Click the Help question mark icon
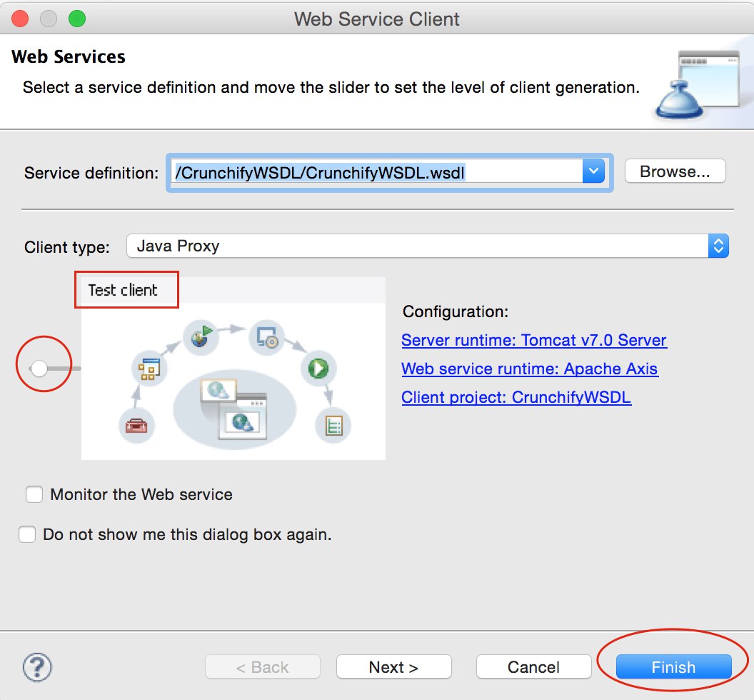 pyautogui.click(x=37, y=667)
